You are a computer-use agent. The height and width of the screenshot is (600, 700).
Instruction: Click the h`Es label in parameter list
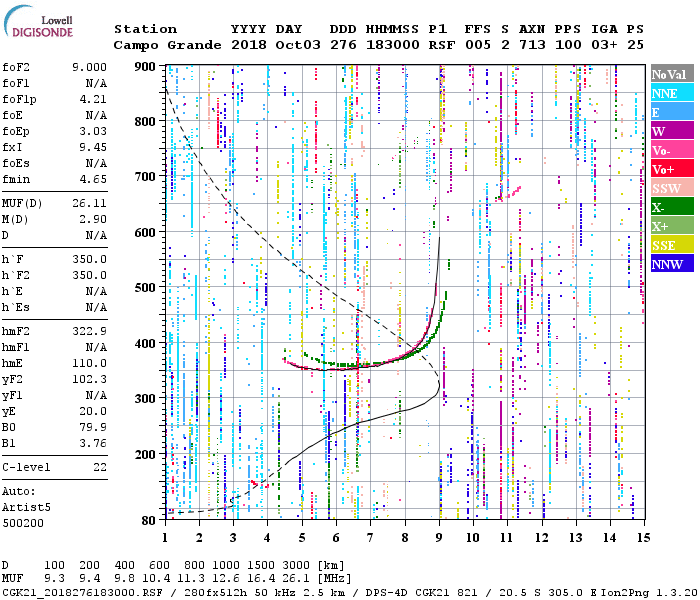[x=16, y=308]
